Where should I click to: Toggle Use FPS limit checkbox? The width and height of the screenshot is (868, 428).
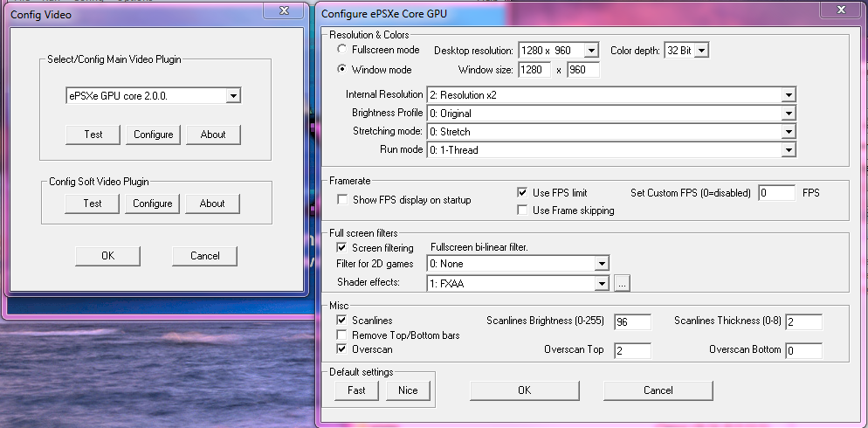pos(522,193)
